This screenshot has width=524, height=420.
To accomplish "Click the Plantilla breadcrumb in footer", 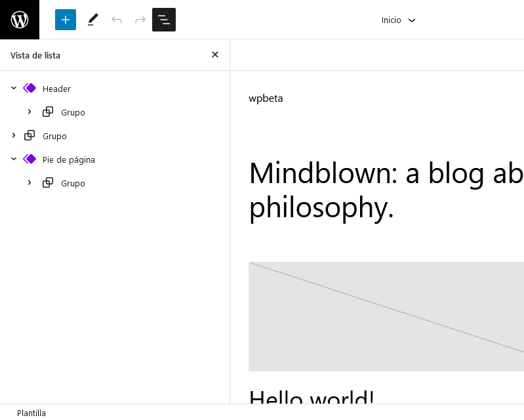I will 31,413.
